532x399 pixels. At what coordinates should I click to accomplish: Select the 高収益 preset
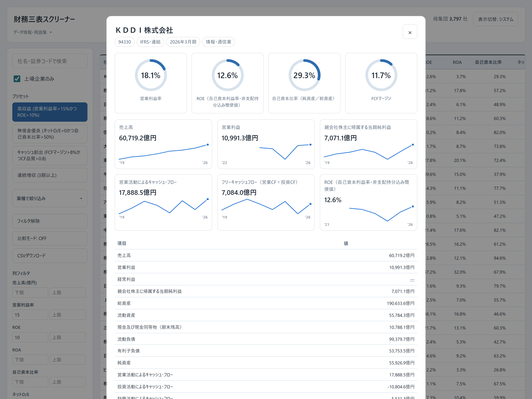50,112
